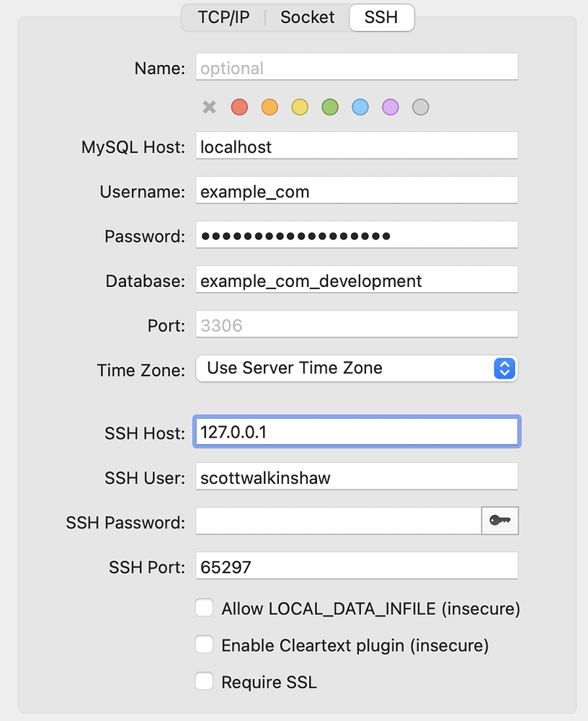The height and width of the screenshot is (721, 588).
Task: Click the optional Name field
Action: tap(356, 67)
